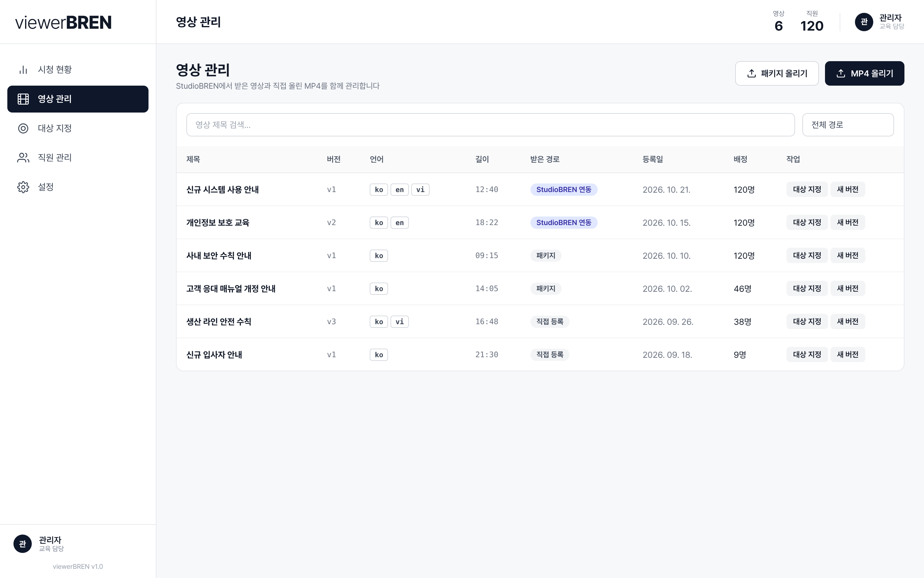
Task: Click the 배정 column header
Action: (x=740, y=159)
